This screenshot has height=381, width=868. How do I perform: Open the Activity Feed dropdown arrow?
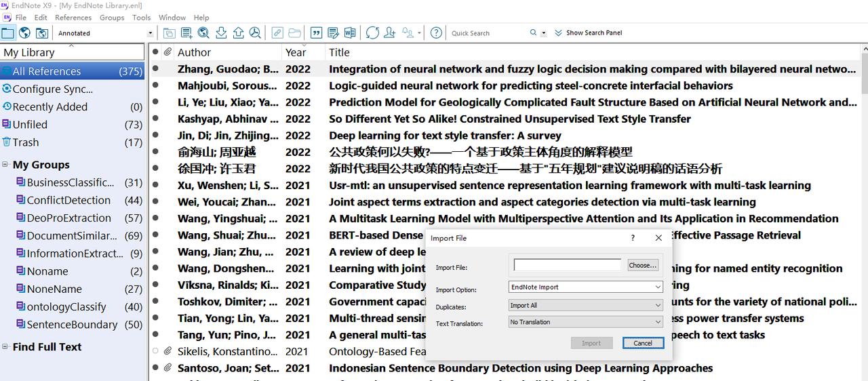[419, 33]
